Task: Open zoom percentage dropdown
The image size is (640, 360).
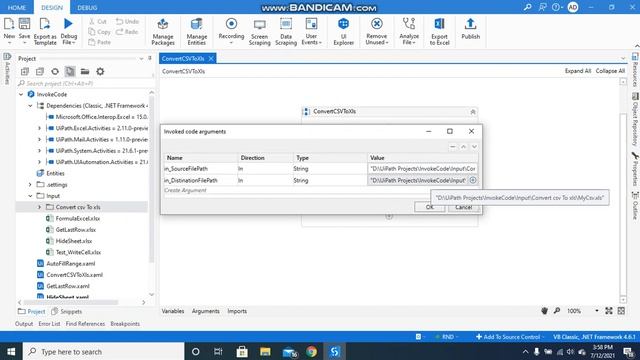Action: (x=597, y=311)
